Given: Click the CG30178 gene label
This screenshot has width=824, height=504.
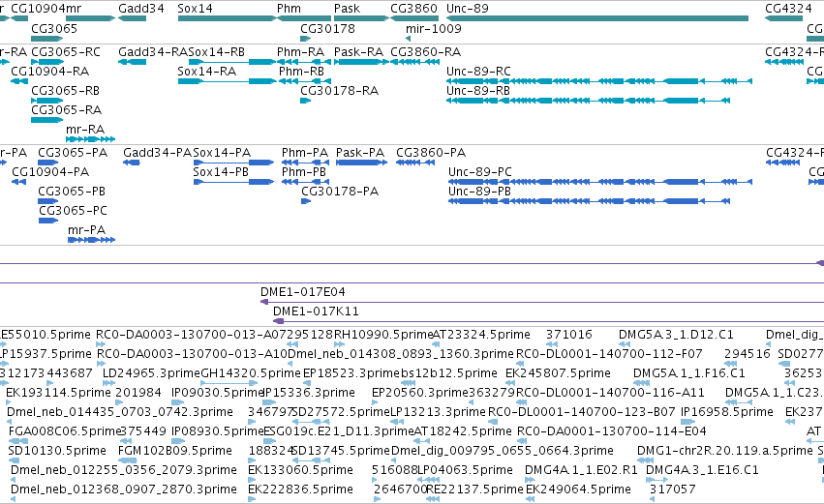Looking at the screenshot, I should pos(327,28).
